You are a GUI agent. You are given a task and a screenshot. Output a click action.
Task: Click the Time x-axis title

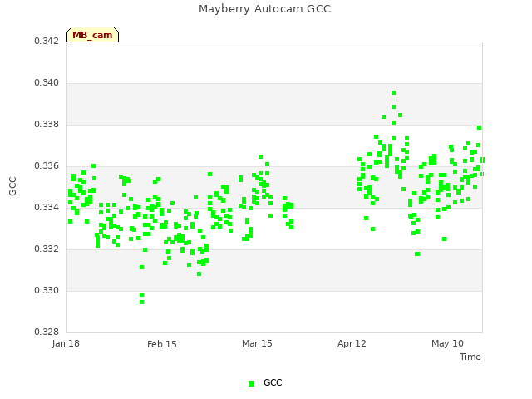[x=470, y=357]
